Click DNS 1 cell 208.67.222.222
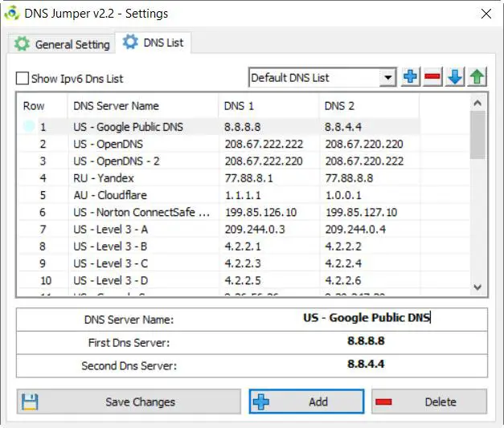Viewport: 504px width, 428px height. tap(264, 144)
